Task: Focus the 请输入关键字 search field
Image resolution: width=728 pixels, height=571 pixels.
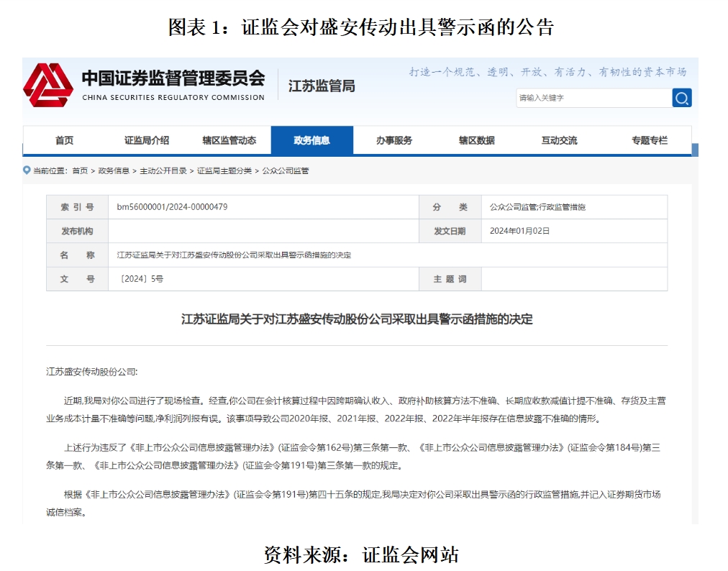Action: [x=593, y=98]
